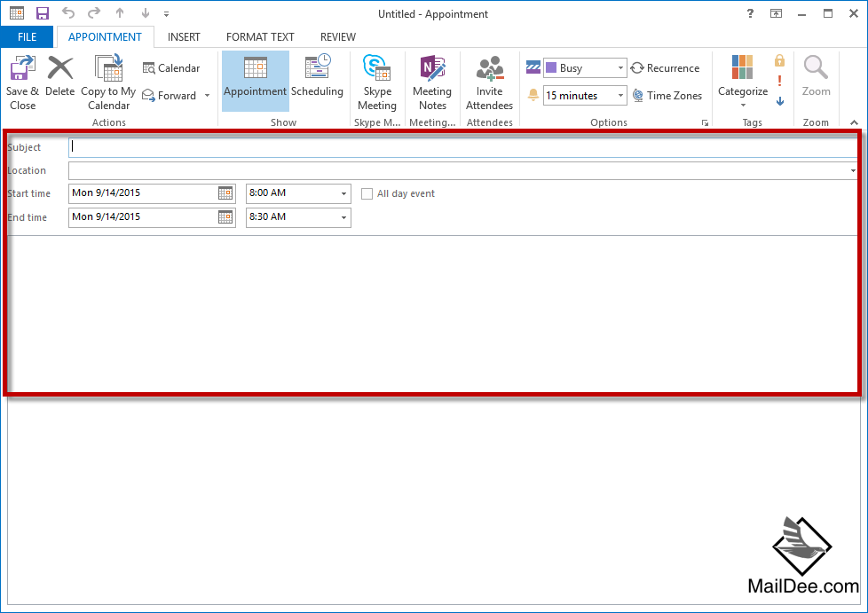Viewport: 868px width, 613px height.
Task: Click Start time date field
Action: pyautogui.click(x=143, y=193)
